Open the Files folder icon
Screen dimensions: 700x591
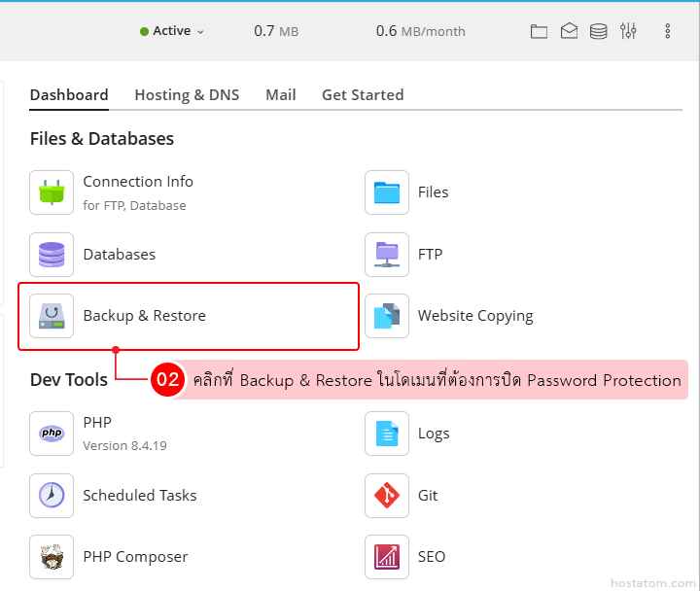pyautogui.click(x=387, y=192)
